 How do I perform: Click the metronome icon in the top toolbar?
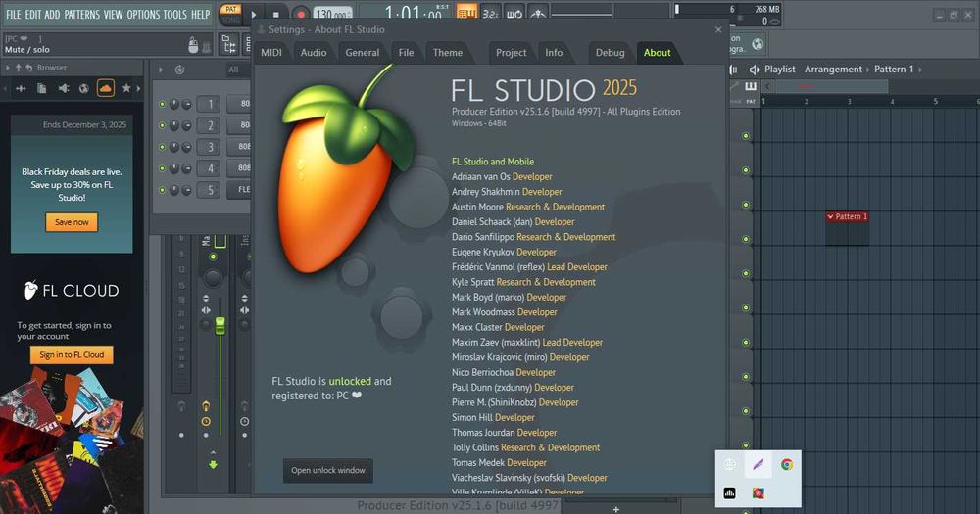pyautogui.click(x=537, y=13)
